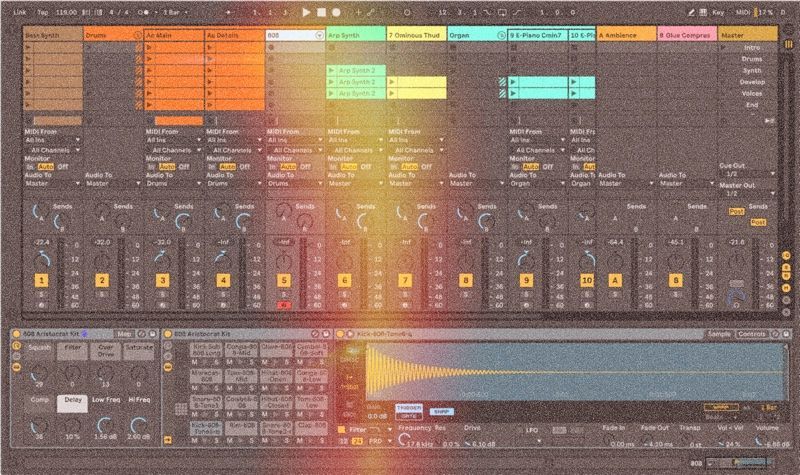Open E-Piano Audio To Organ dropdown
This screenshot has width=800, height=475.
[x=537, y=183]
